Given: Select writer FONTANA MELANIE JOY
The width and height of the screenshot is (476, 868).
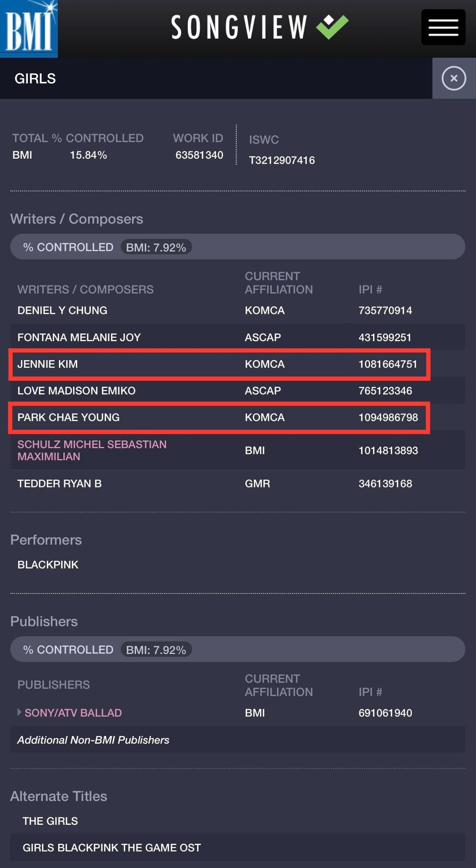Looking at the screenshot, I should pyautogui.click(x=79, y=337).
